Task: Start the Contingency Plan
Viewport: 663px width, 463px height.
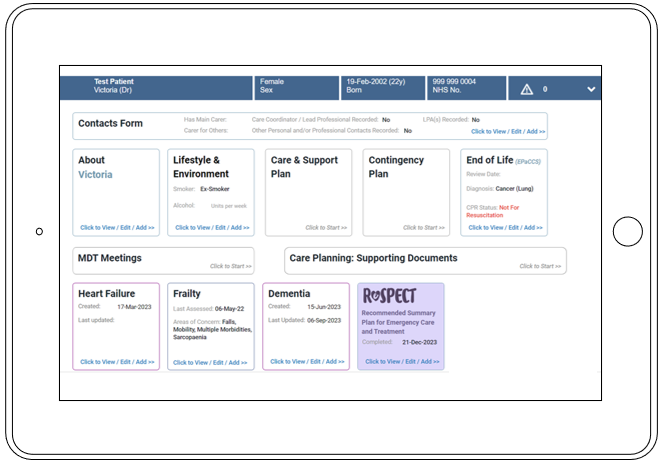Action: point(424,228)
